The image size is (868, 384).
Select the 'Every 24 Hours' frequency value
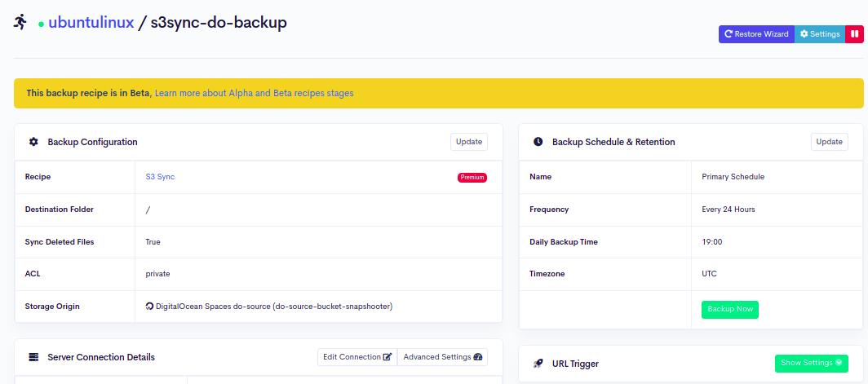tap(728, 210)
